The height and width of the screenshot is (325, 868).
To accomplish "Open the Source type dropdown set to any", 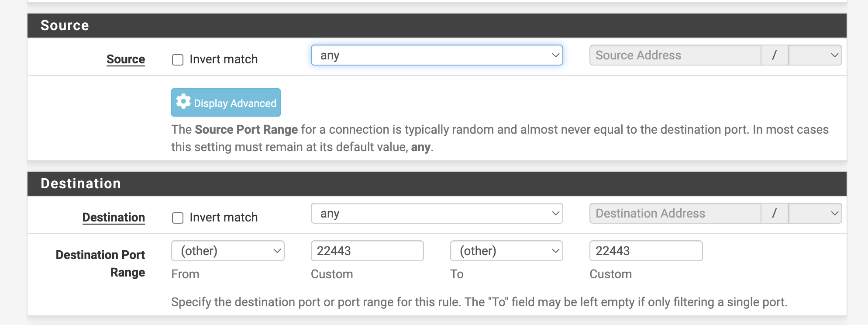I will point(437,55).
